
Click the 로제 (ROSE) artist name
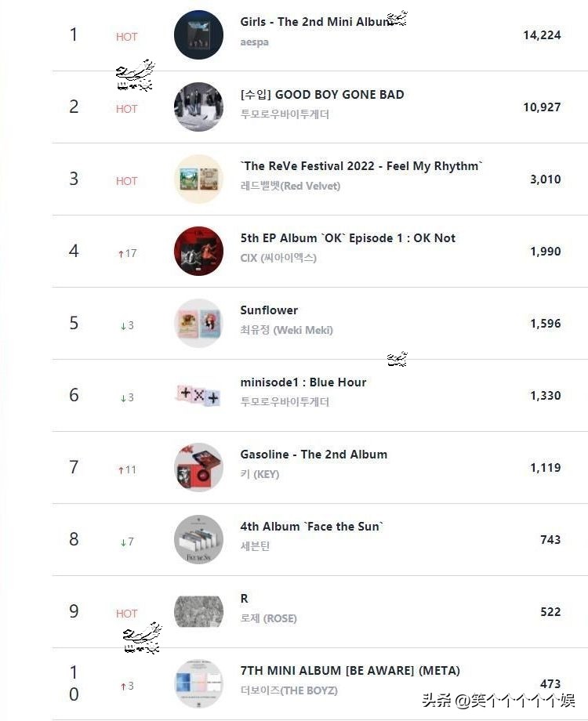(268, 618)
